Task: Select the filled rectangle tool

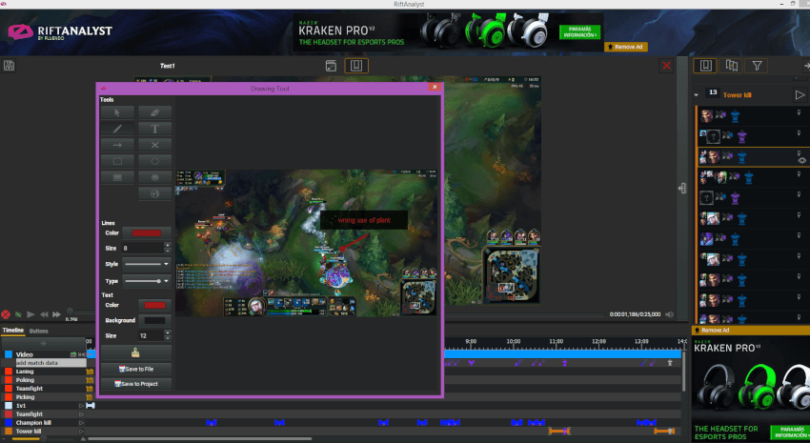Action: 117,177
